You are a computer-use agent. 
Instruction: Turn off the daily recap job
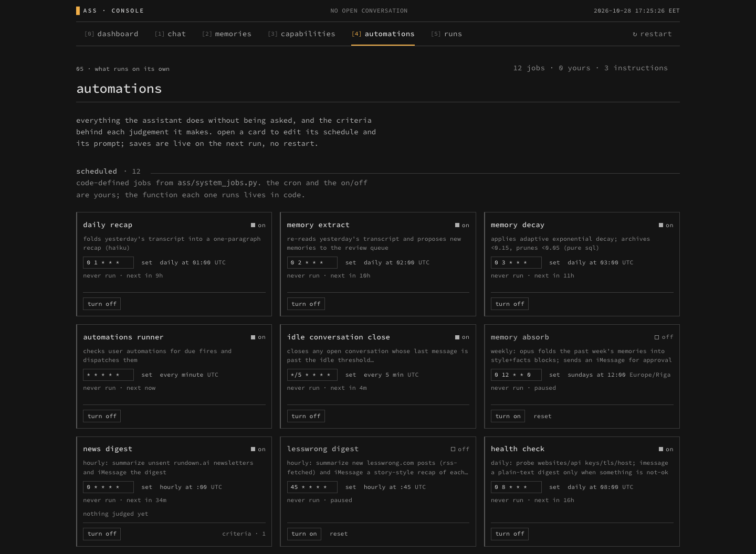[x=102, y=304]
